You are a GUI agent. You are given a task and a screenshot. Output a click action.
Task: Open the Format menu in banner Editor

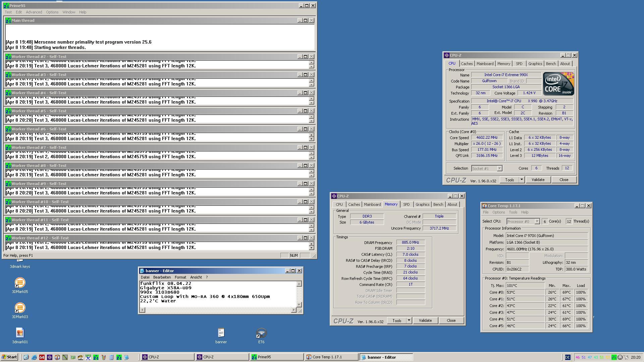pyautogui.click(x=180, y=277)
